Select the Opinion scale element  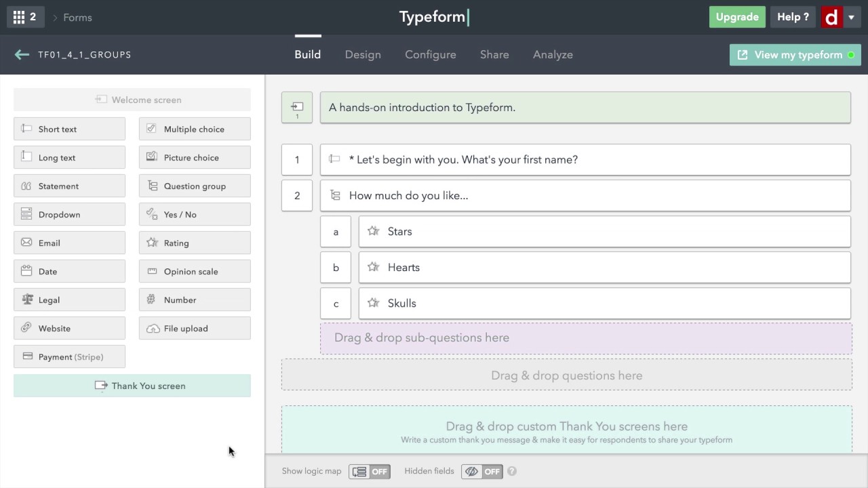[x=195, y=271]
